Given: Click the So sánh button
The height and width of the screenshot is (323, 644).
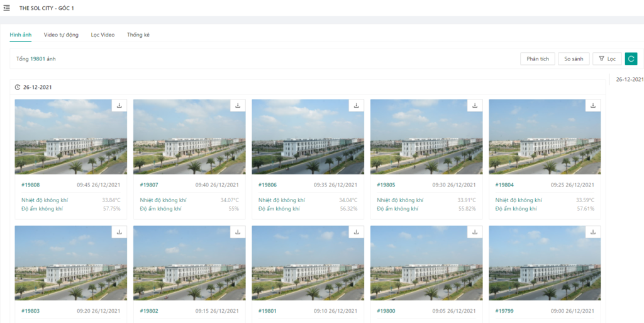Looking at the screenshot, I should [574, 59].
